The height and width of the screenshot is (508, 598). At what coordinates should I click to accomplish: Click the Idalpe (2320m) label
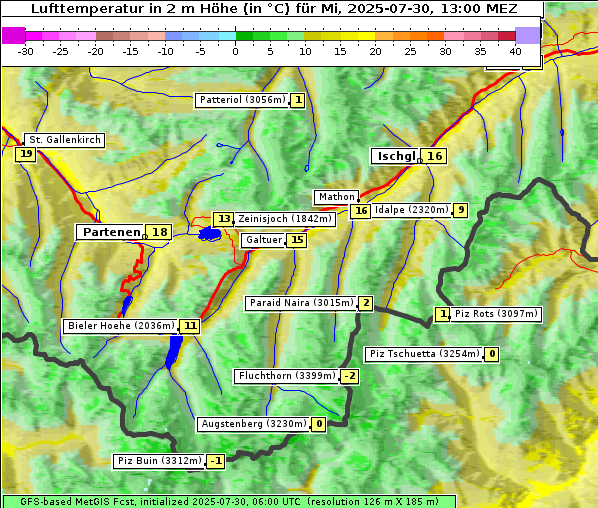pyautogui.click(x=412, y=210)
